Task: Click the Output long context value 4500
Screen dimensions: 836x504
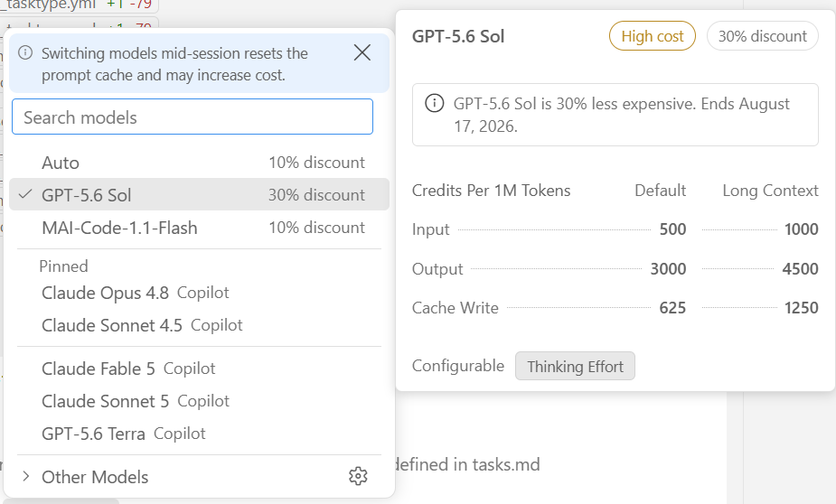Action: (x=800, y=268)
